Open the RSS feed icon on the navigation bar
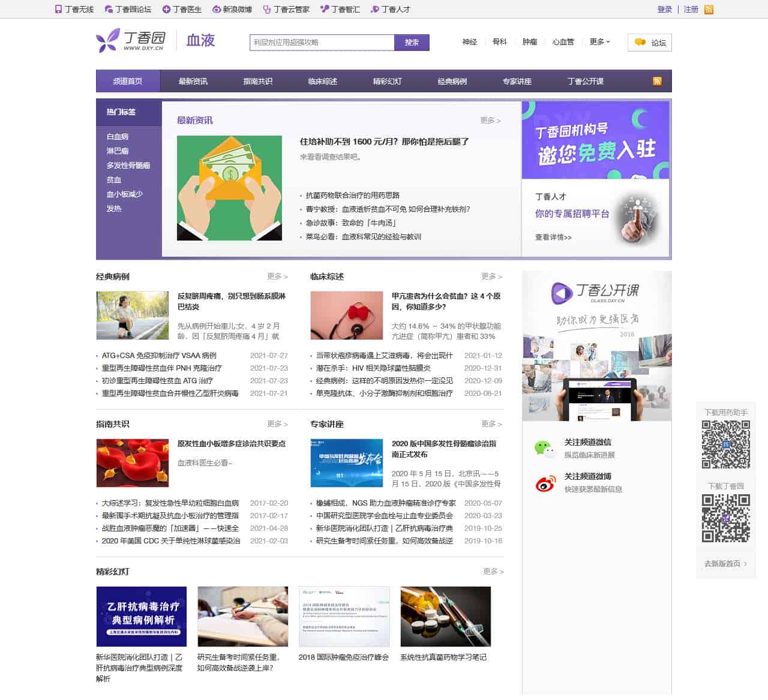The image size is (768, 700). coord(658,81)
